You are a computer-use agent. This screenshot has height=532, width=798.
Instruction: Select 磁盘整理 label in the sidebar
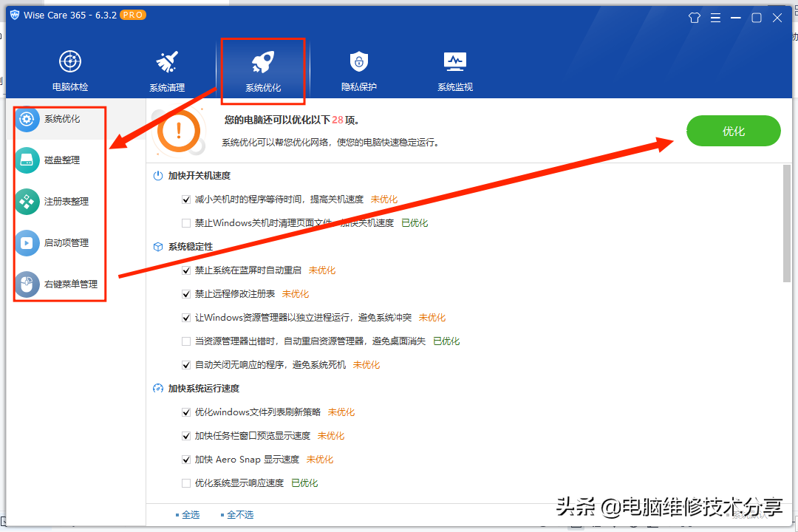pyautogui.click(x=62, y=160)
